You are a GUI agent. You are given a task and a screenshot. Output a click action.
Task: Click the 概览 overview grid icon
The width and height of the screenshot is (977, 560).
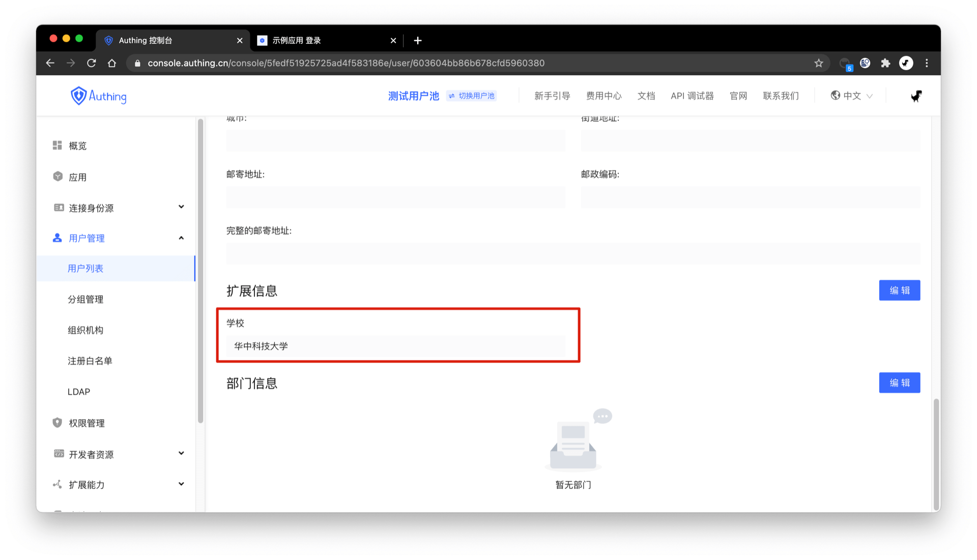click(57, 145)
